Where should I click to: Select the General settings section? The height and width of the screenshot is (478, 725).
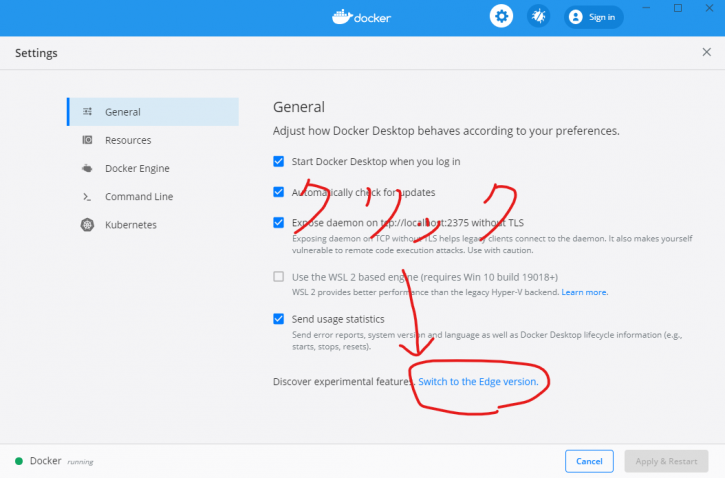coord(153,111)
